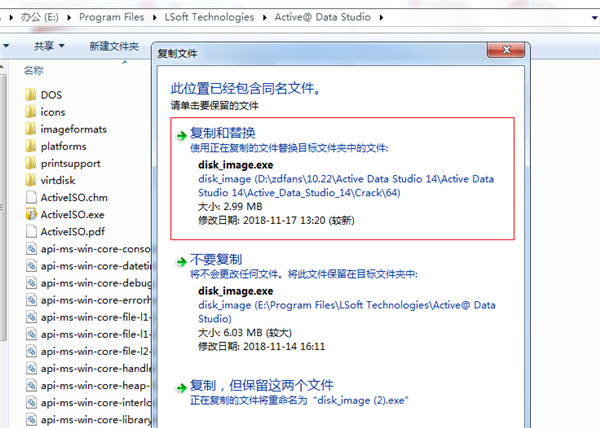Select the imageformats folder name

click(x=74, y=129)
